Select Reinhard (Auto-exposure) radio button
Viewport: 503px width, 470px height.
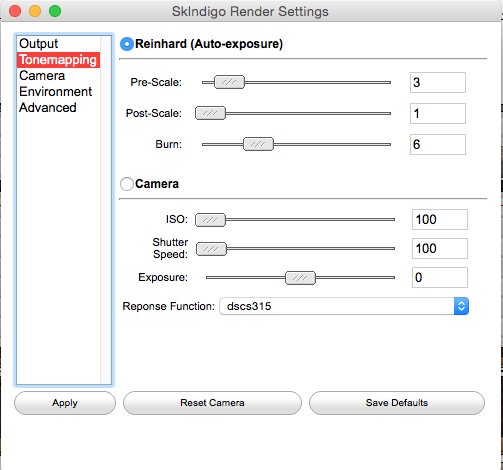click(127, 44)
